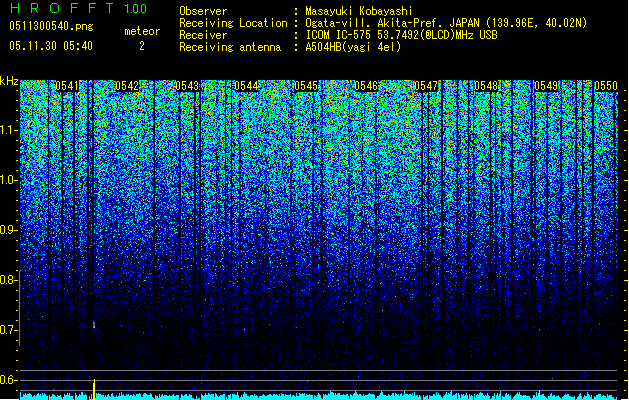Click antenna value A504HB(yagi 4el)

(x=353, y=47)
